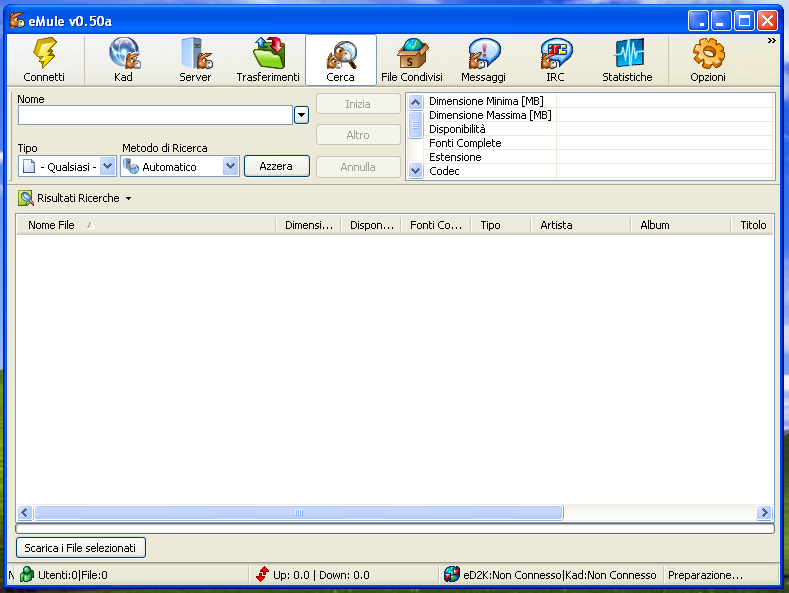Open the Opzioni gear settings

[708, 55]
